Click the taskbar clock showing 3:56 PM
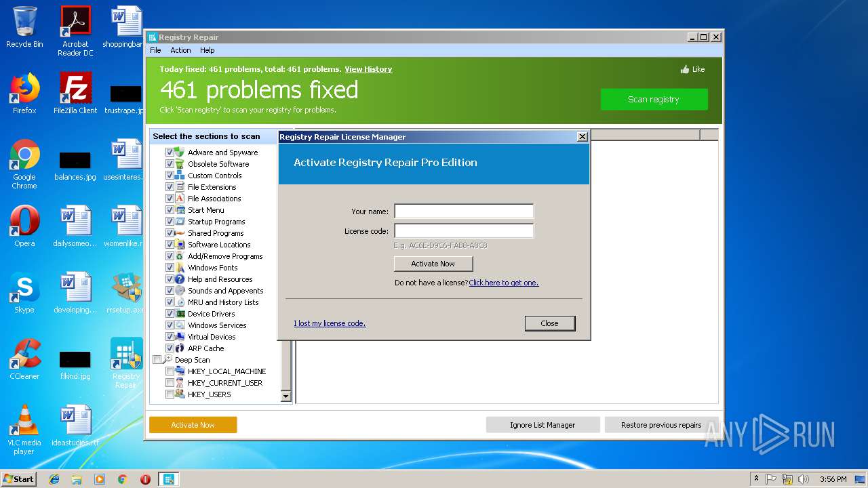868x488 pixels. pos(833,479)
